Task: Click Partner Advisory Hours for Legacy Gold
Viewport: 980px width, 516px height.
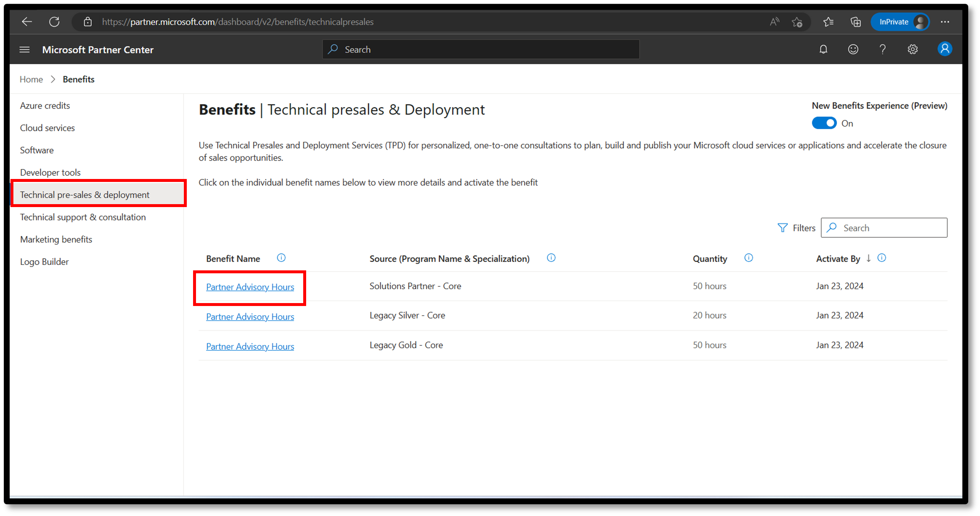Action: 250,346
